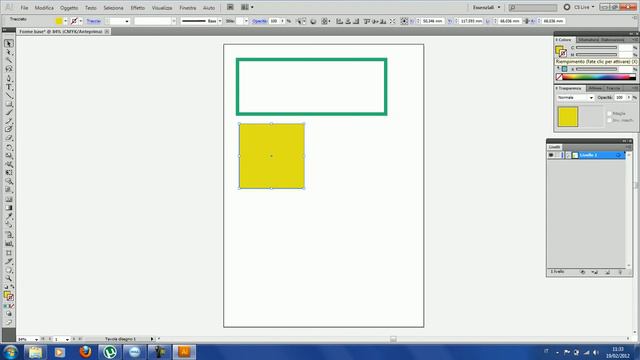
Task: Select the Shape Builder tool
Action: click(9, 182)
